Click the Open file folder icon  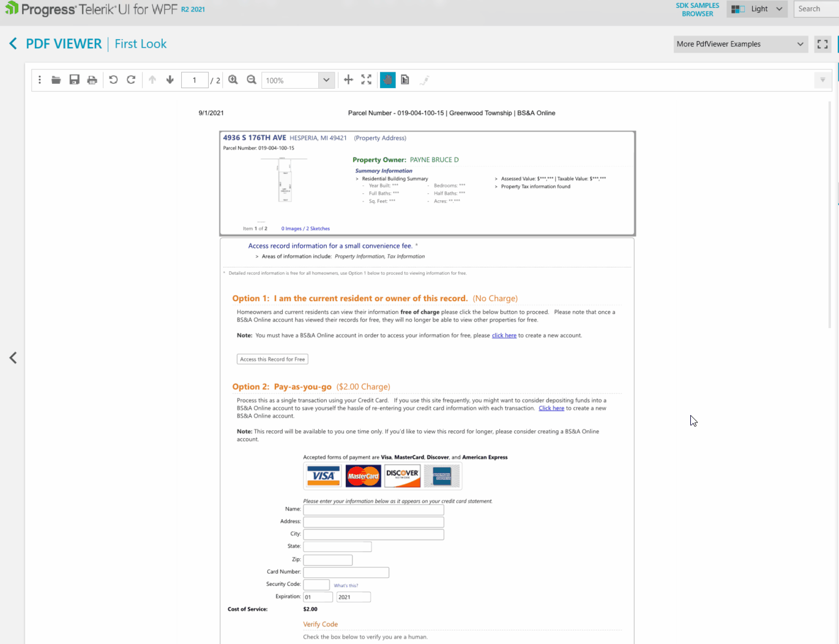click(x=56, y=80)
